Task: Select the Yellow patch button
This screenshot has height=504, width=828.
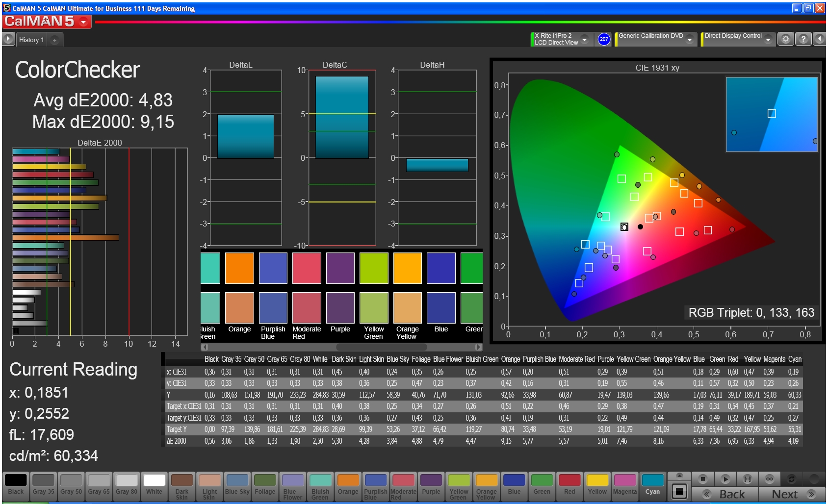Action: [x=597, y=486]
